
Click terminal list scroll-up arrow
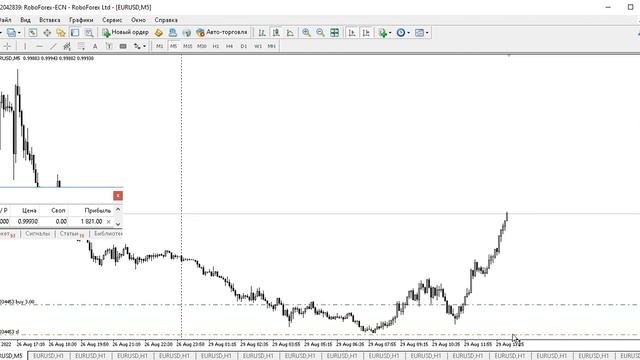tap(118, 210)
